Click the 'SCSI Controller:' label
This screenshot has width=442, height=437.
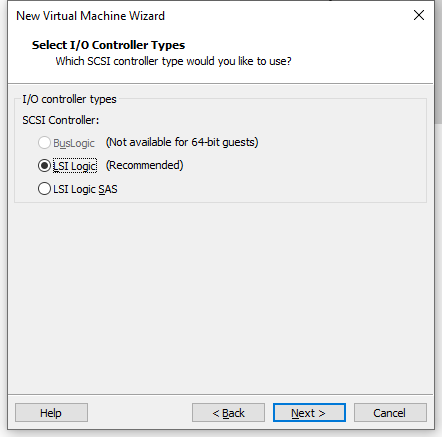(61, 120)
